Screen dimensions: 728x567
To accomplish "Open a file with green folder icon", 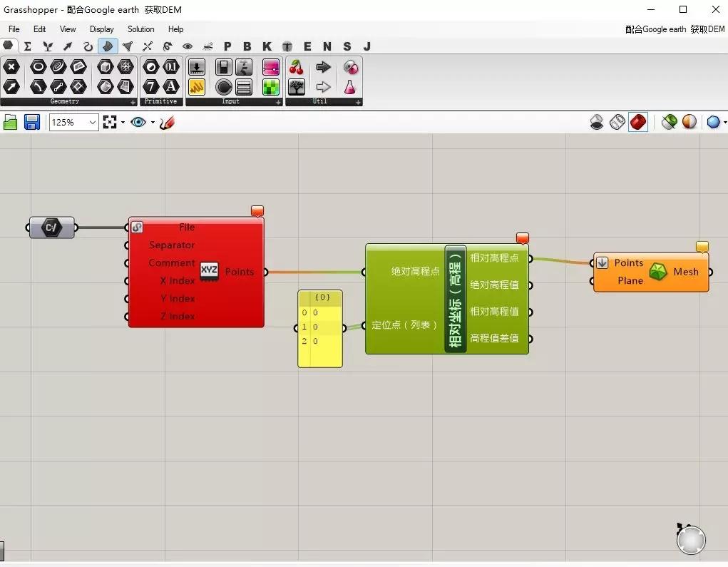I will pyautogui.click(x=10, y=122).
